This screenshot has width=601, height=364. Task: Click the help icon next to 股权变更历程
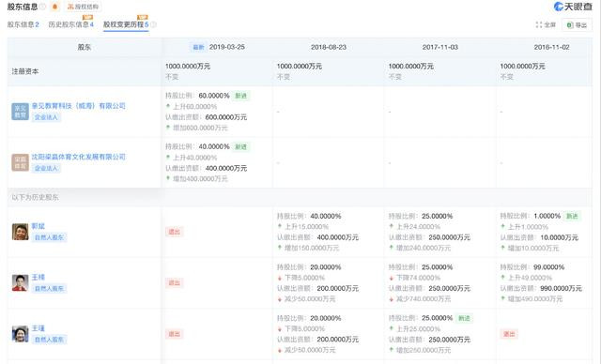153,24
